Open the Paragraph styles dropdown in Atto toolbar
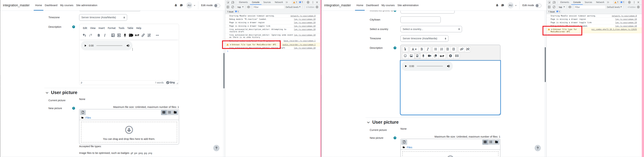Image resolution: width=644 pixels, height=157 pixels. (414, 49)
